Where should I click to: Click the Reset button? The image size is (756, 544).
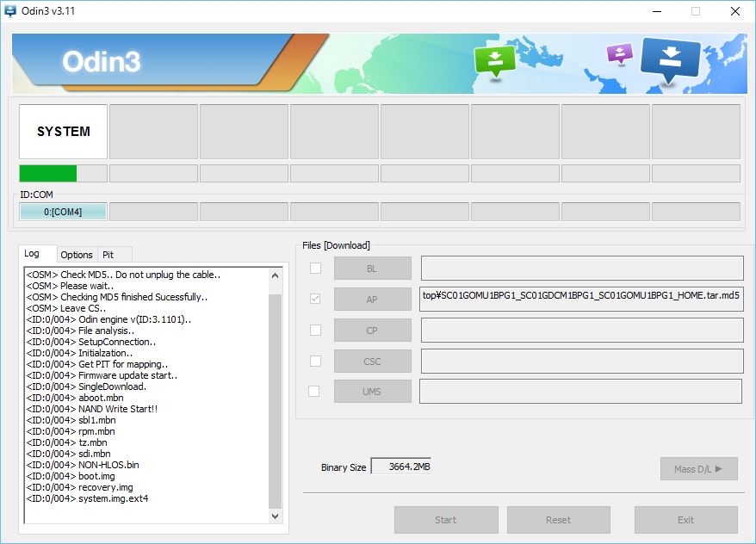pos(558,520)
